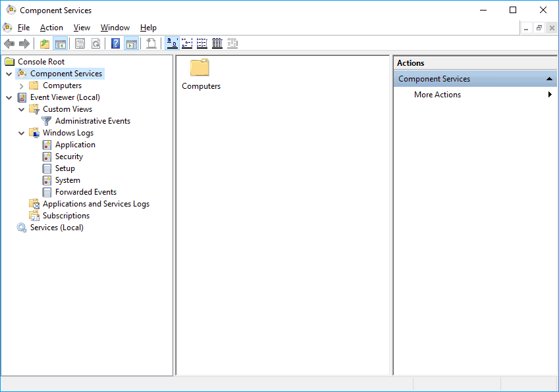Click the Forwarded Events log icon

coord(47,192)
